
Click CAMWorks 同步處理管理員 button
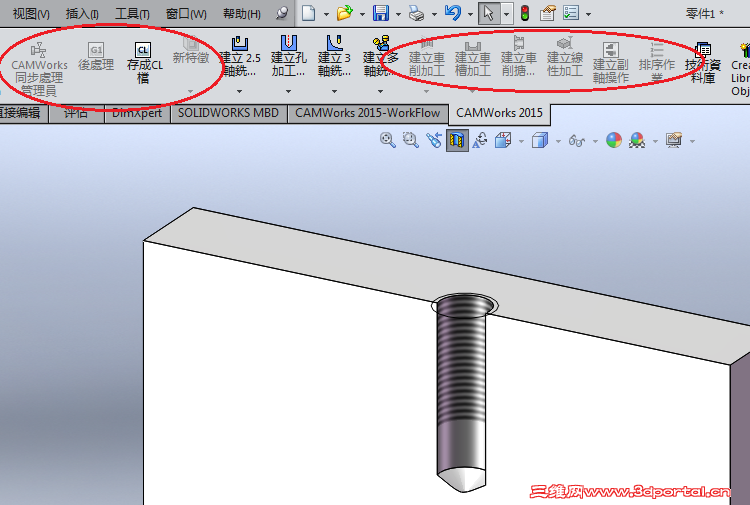[x=39, y=70]
